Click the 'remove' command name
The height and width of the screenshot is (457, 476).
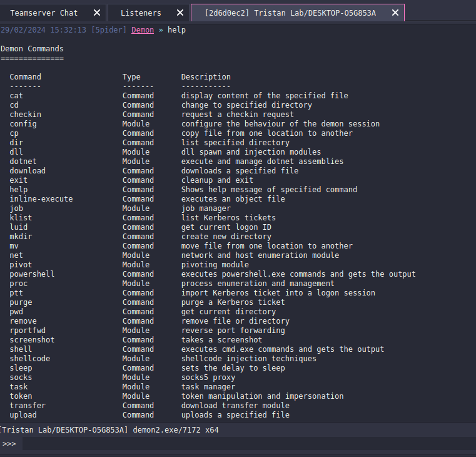tap(23, 321)
